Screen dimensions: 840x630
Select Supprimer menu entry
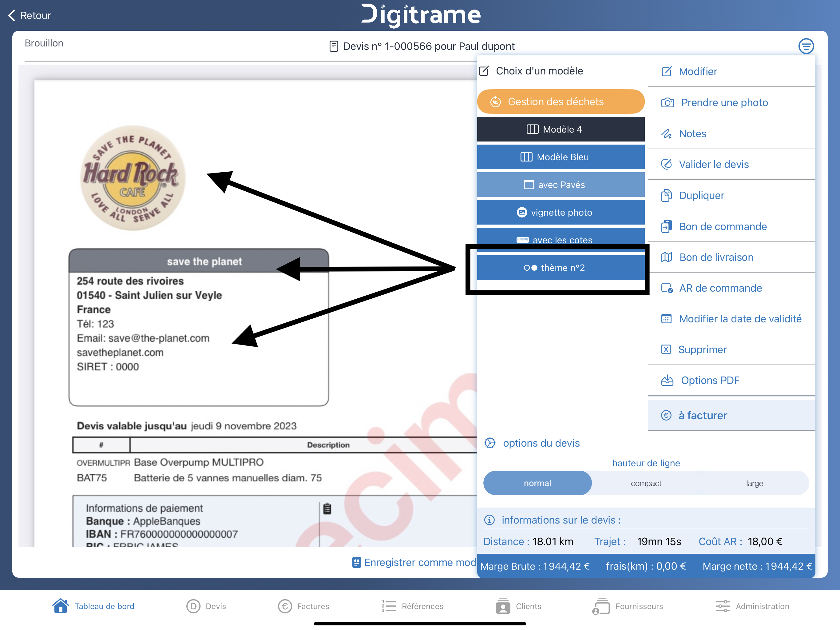(731, 349)
